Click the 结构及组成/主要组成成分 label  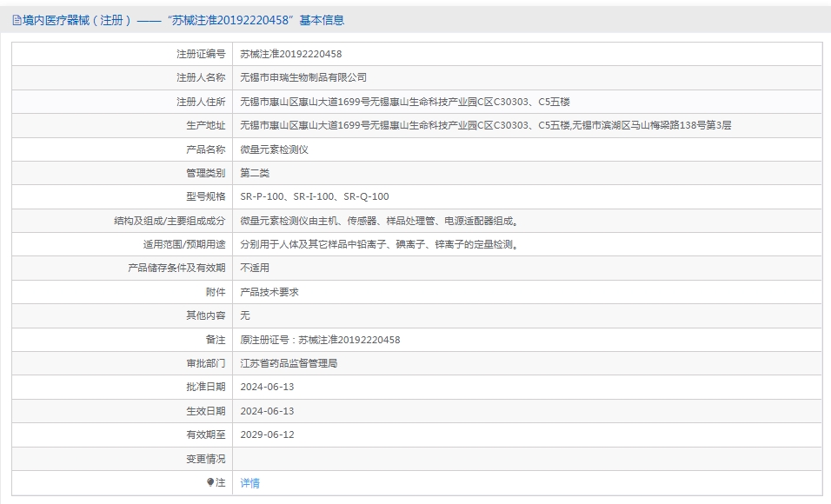(x=170, y=221)
